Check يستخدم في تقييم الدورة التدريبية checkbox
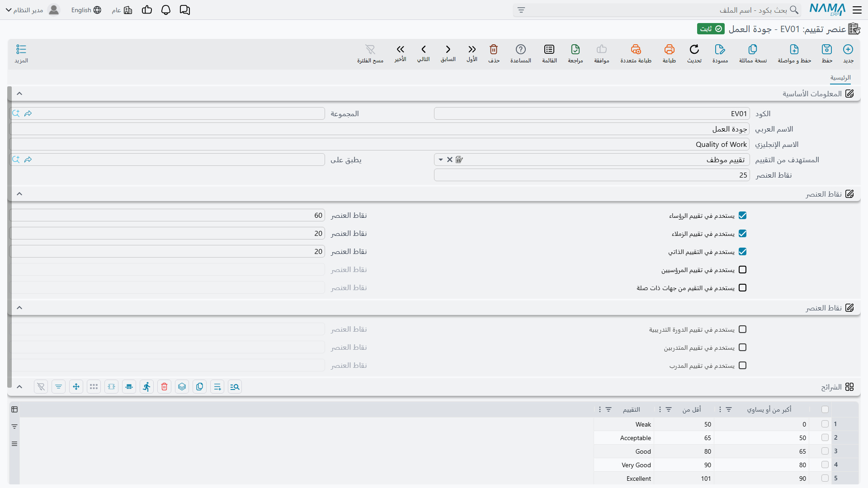Screen dimensions: 868x488 [x=742, y=329]
